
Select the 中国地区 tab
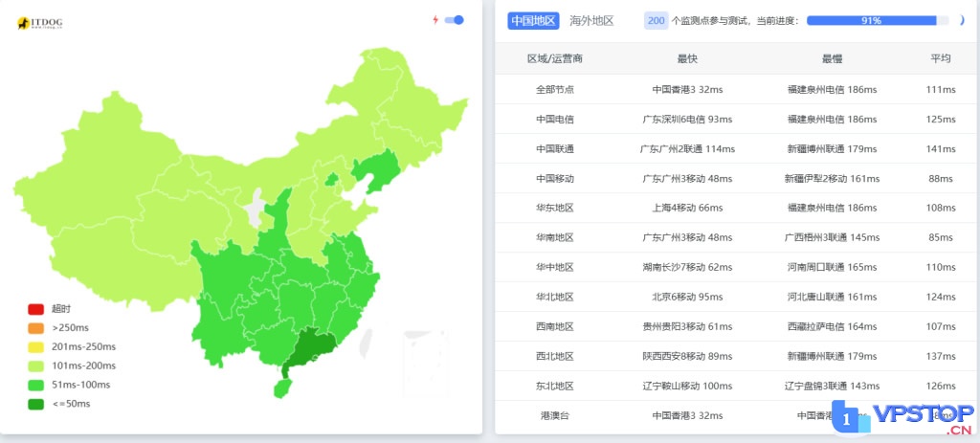[533, 21]
